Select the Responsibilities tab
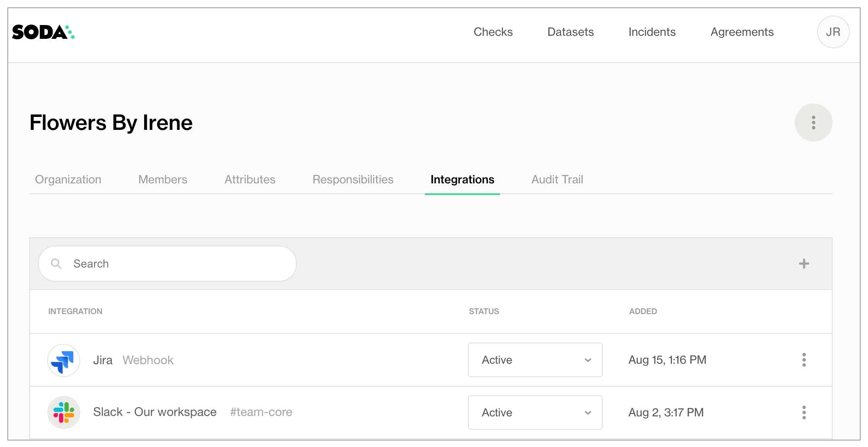This screenshot has width=868, height=447. (352, 179)
